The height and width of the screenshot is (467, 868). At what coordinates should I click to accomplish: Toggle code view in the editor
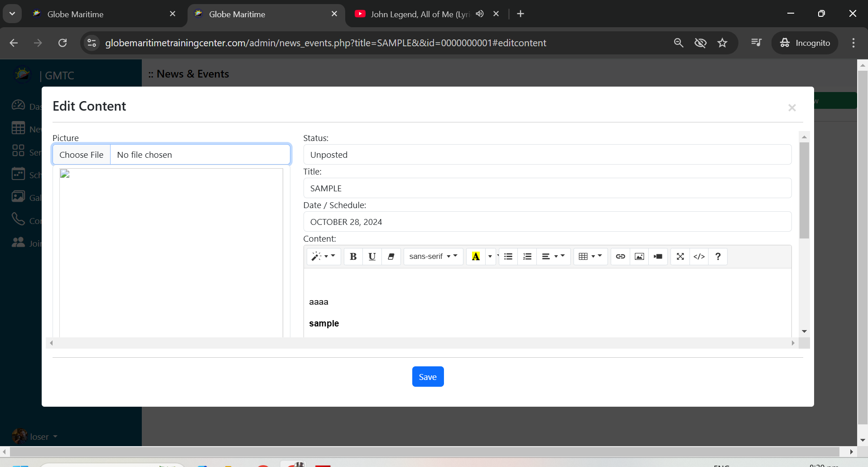point(699,257)
